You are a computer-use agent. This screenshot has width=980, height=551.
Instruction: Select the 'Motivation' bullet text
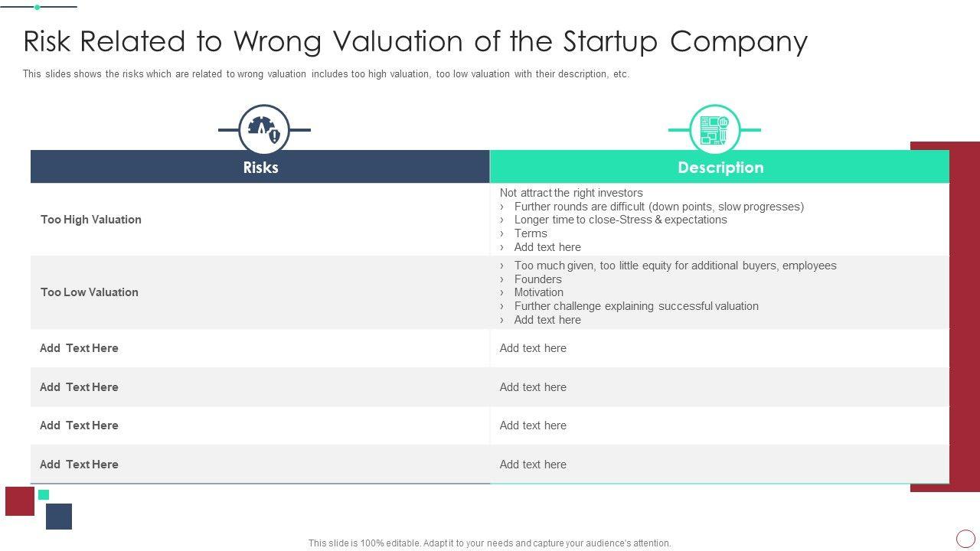click(538, 292)
